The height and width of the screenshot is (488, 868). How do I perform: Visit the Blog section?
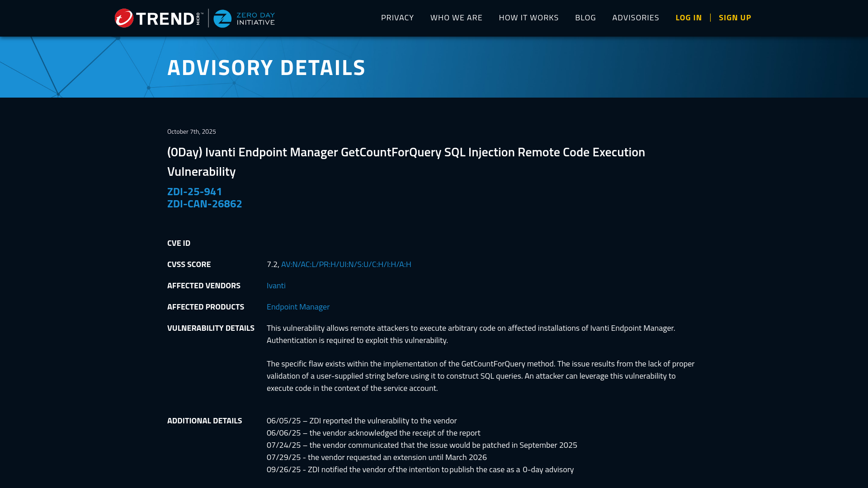pos(585,18)
